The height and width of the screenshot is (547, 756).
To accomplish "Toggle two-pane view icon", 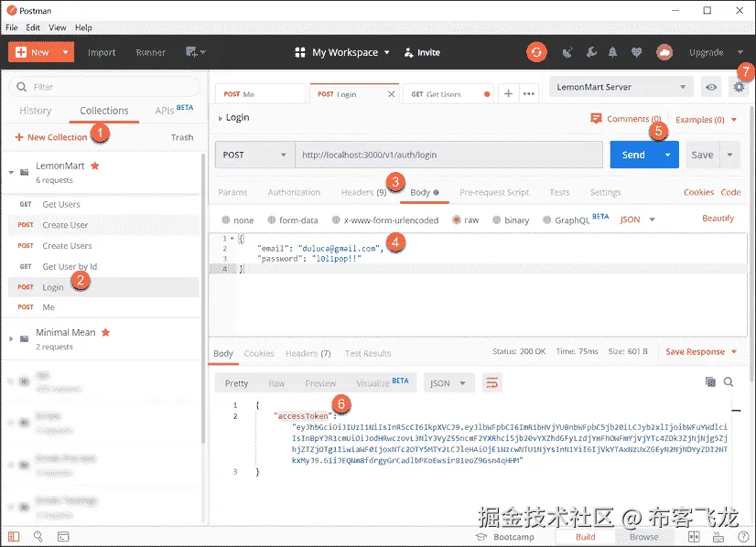I will pyautogui.click(x=694, y=536).
